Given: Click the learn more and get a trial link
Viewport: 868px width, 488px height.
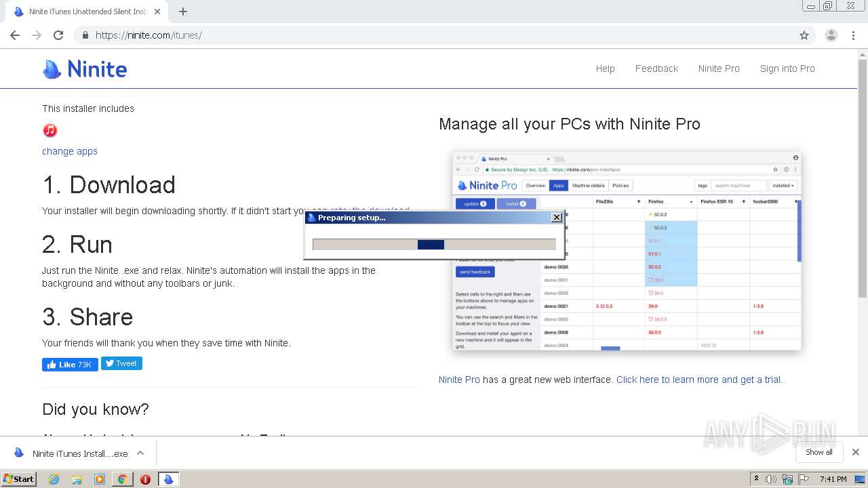Looking at the screenshot, I should [700, 380].
